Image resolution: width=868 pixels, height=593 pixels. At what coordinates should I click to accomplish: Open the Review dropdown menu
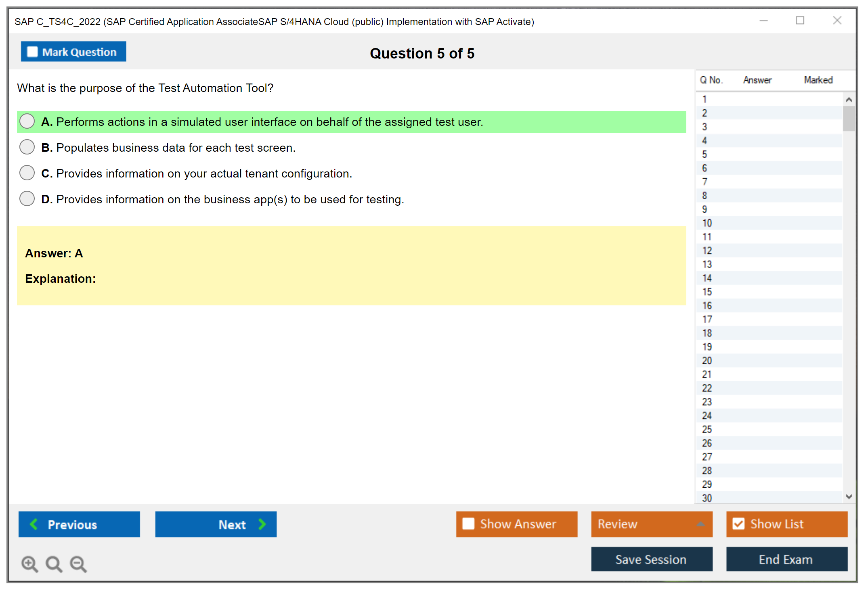651,524
